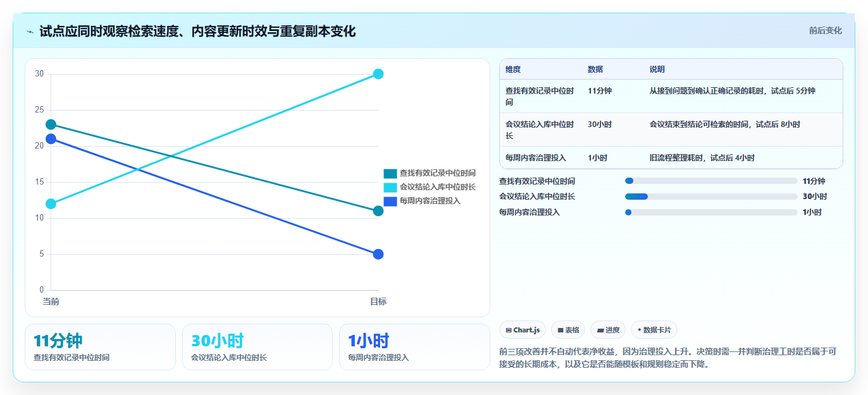Click the footnote paragraph 前三项改善并不自动代表净收益
This screenshot has height=395, width=868.
668,358
